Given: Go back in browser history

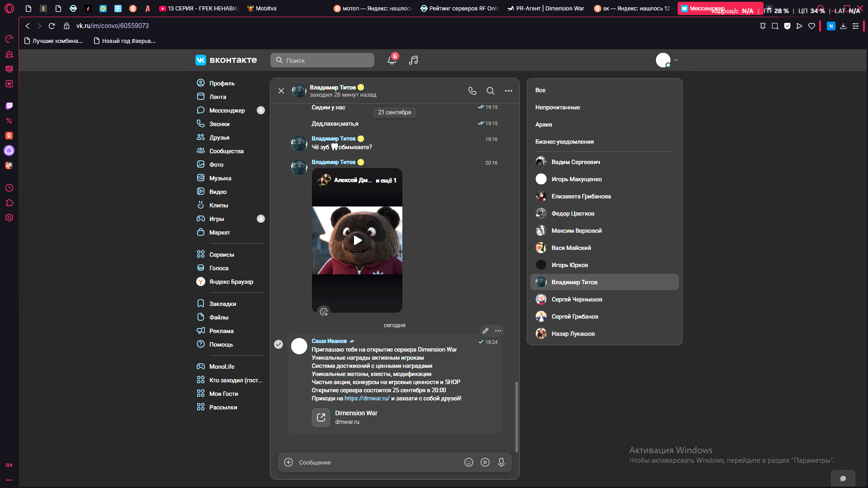Looking at the screenshot, I should click(x=28, y=26).
